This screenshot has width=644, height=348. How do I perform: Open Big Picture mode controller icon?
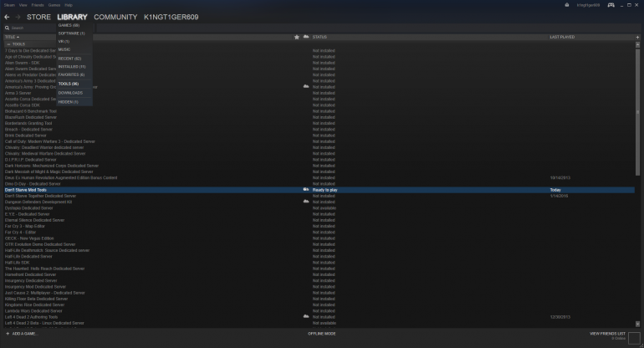(x=611, y=5)
